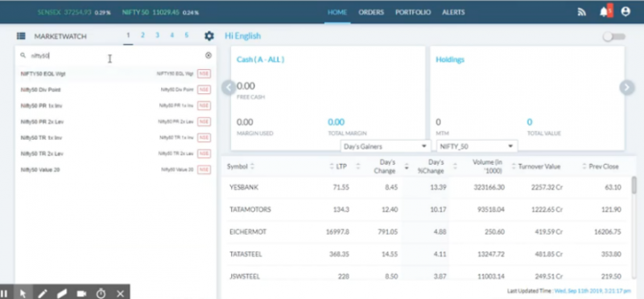
Task: Select Nifty50 TR 1x Inv result
Action: [x=115, y=137]
